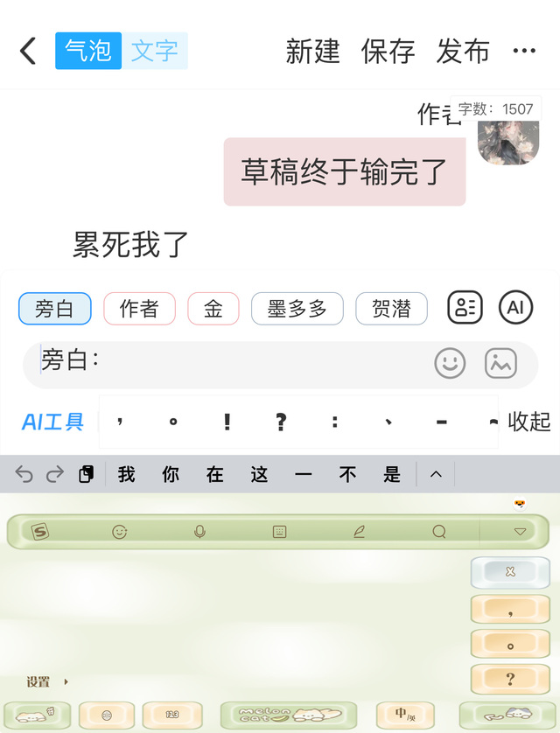Switch to 文字 text mode
The width and height of the screenshot is (560, 733).
155,51
